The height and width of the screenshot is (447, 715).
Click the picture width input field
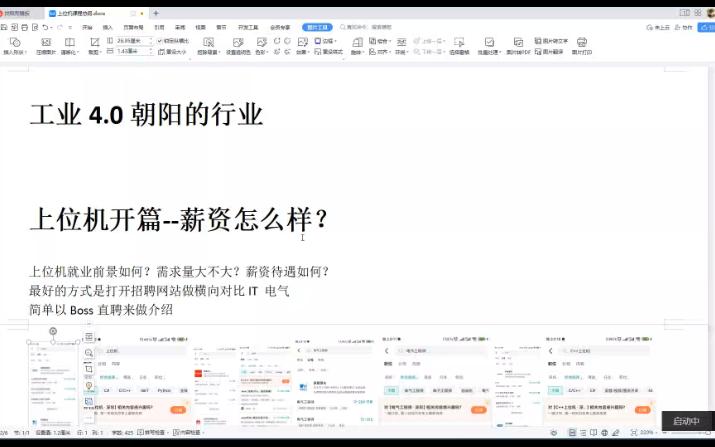pyautogui.click(x=134, y=52)
